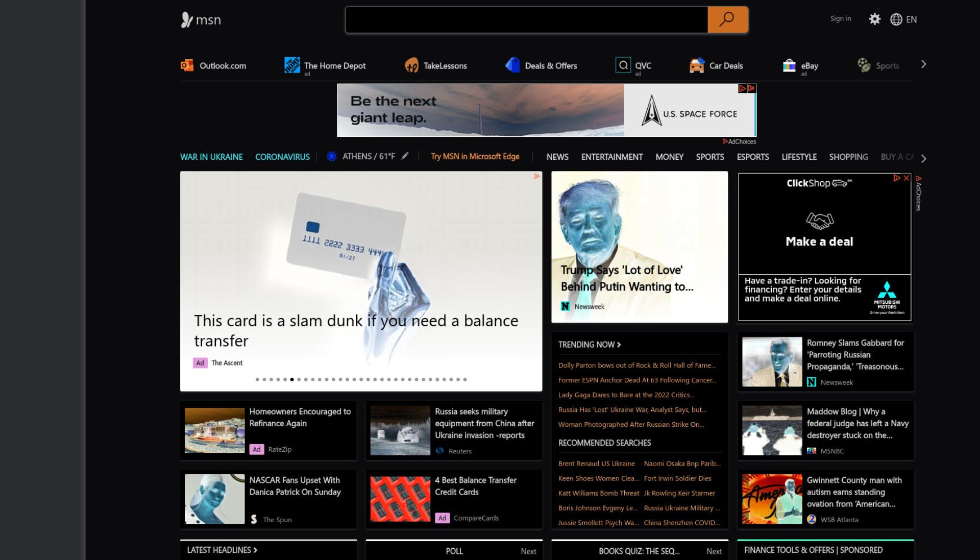Viewport: 980px width, 560px height.
Task: Click the CORONAVIRUS link
Action: [x=282, y=157]
